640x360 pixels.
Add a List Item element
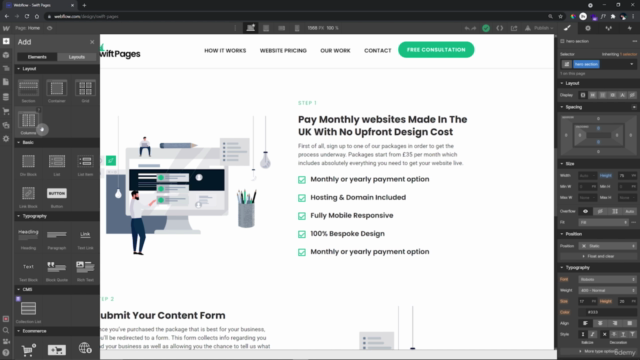tap(85, 164)
